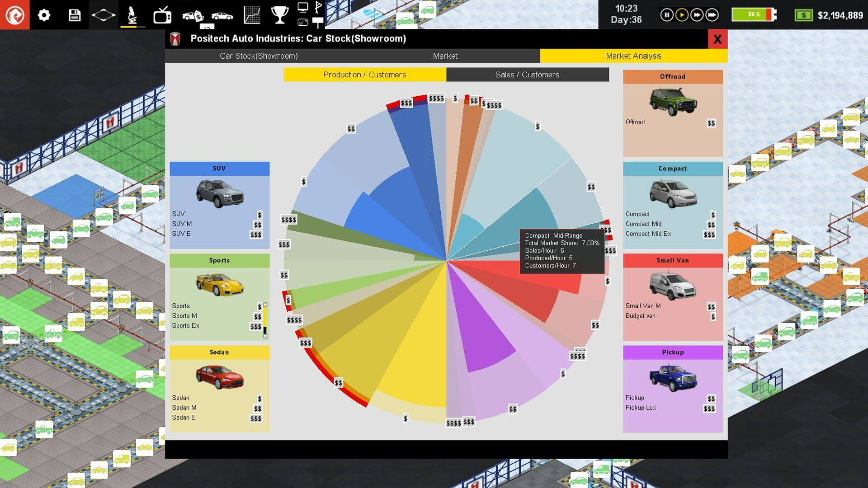
Task: Click the save game floppy icon
Action: pos(75,15)
